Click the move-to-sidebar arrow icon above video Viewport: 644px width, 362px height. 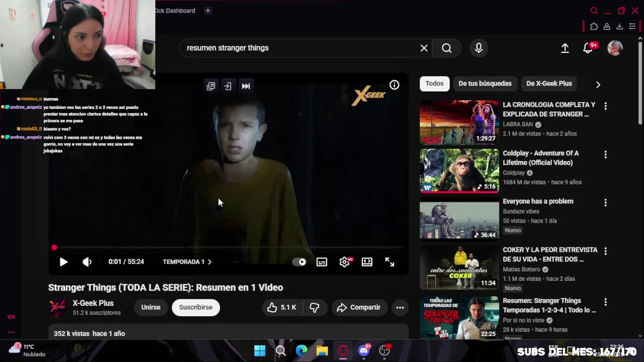click(x=227, y=86)
